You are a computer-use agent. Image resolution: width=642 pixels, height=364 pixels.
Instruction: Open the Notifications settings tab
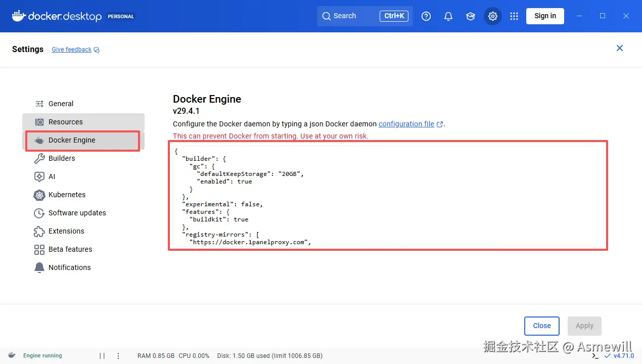(83, 267)
